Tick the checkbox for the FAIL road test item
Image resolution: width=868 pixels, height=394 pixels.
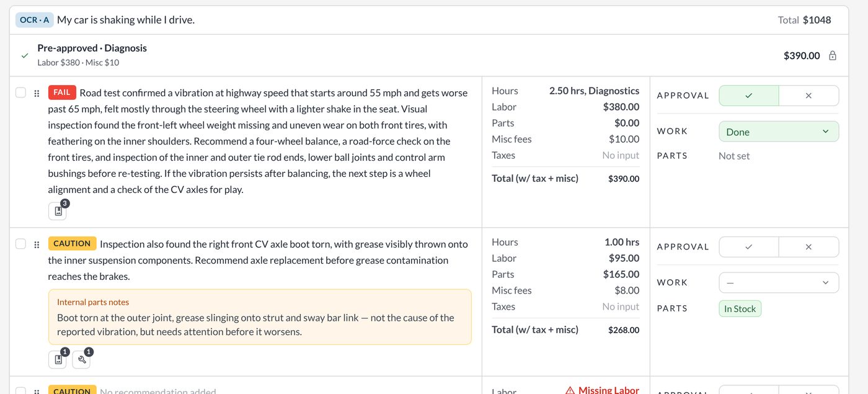click(20, 92)
